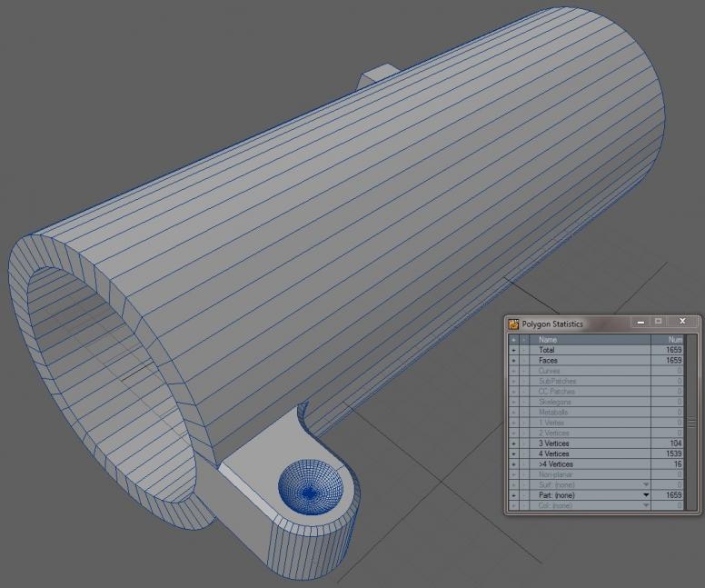This screenshot has height=588, width=705.
Task: Deselect Total polygons using the minus button
Action: [x=523, y=350]
